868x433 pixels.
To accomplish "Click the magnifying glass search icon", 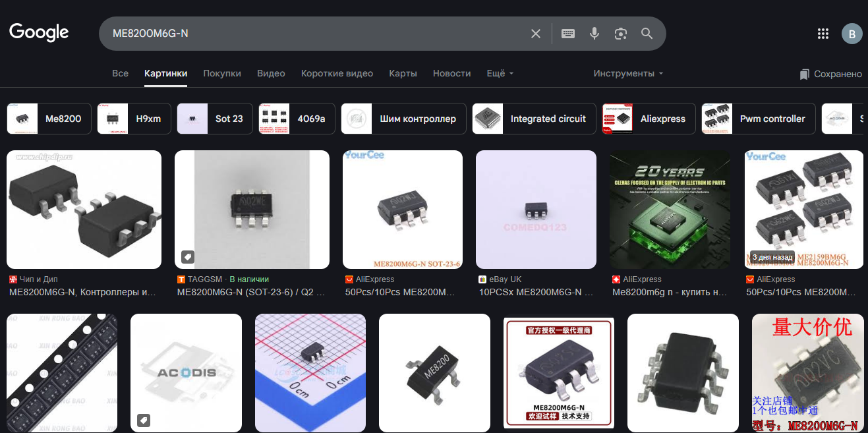I will [647, 34].
